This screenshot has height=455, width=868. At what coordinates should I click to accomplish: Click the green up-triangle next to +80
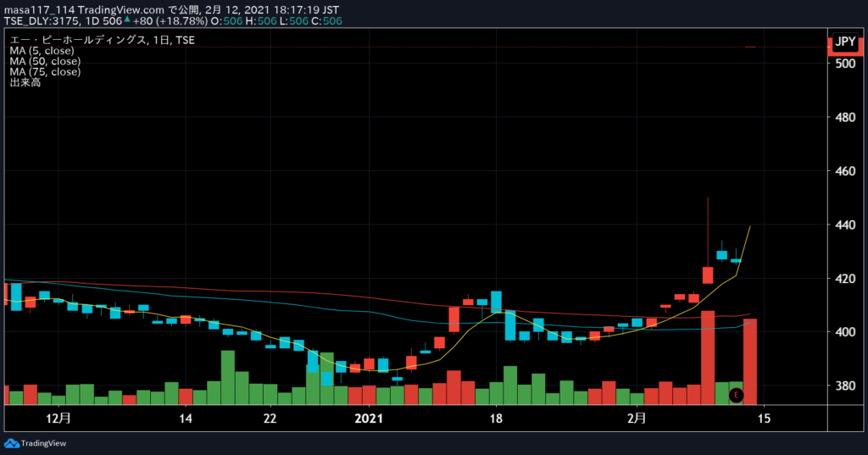127,20
